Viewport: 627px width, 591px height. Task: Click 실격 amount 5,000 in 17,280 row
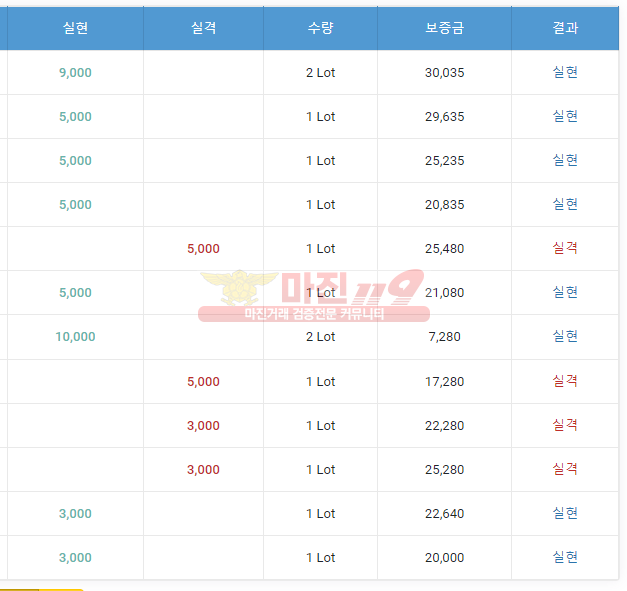point(204,381)
